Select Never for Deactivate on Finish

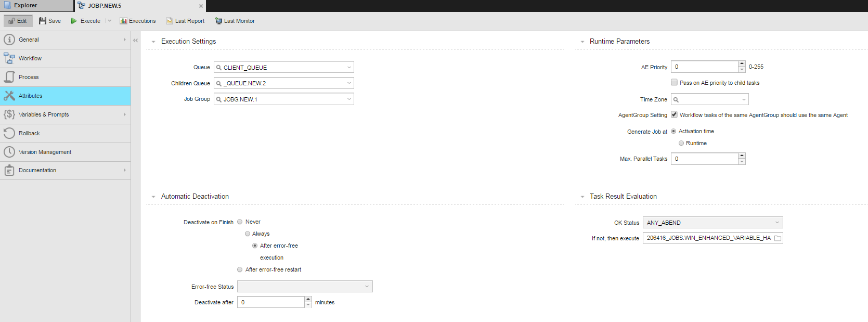[240, 222]
